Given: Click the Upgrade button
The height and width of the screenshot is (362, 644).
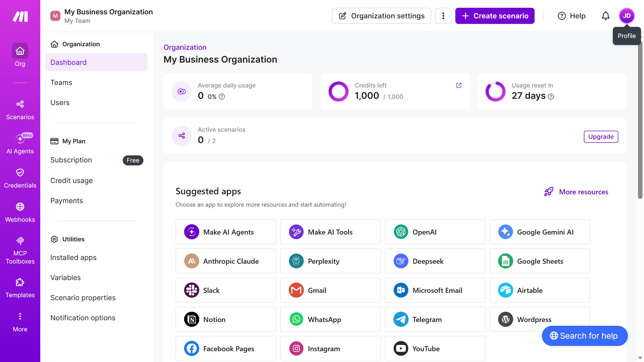Looking at the screenshot, I should coord(601,137).
